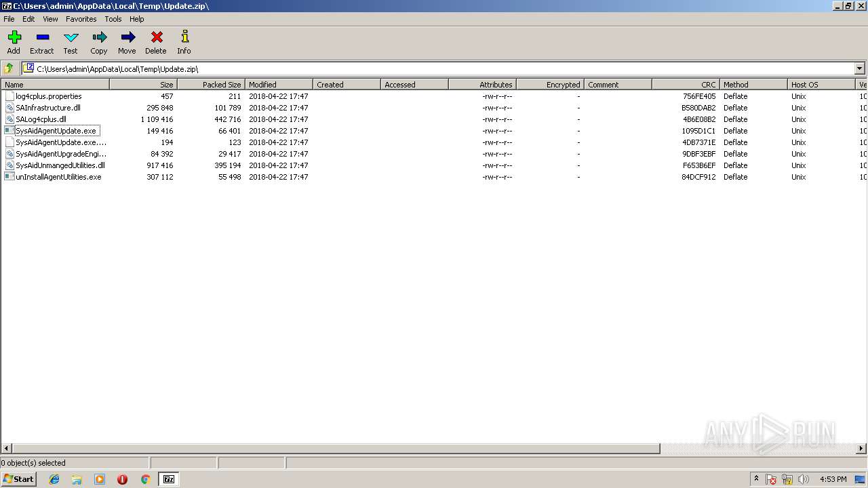Viewport: 868px width, 488px height.
Task: Show hidden system tray icons
Action: 756,479
